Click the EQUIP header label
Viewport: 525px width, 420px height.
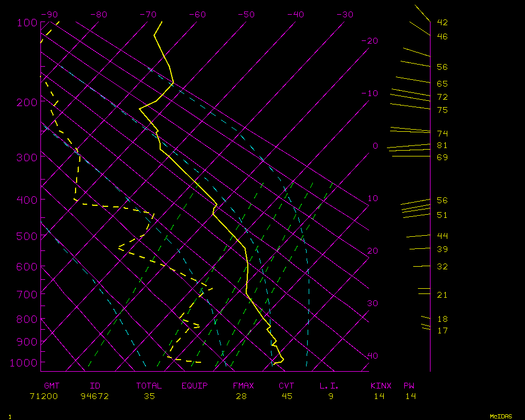194,386
